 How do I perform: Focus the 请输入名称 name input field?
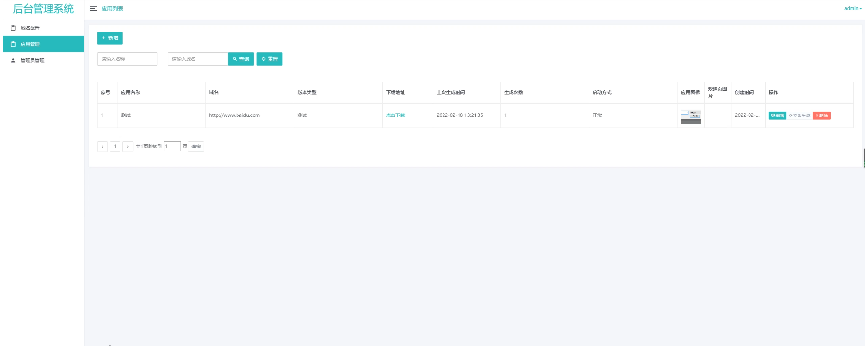(127, 59)
